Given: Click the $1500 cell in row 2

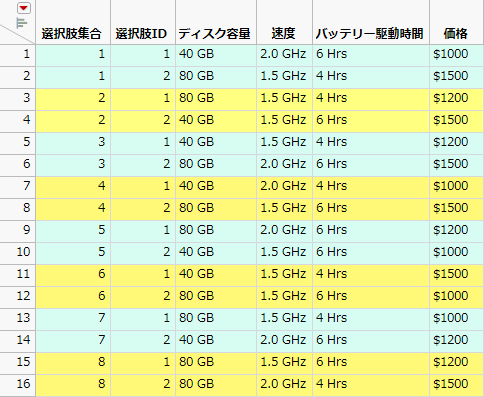Looking at the screenshot, I should (457, 76).
